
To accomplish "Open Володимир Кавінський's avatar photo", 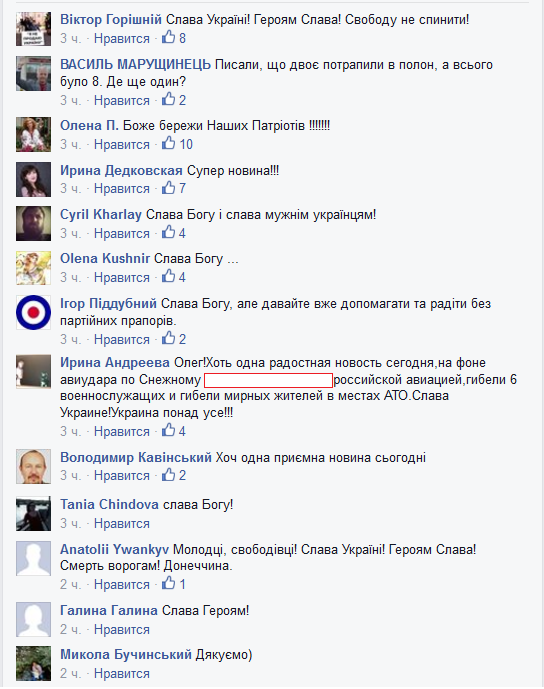I will click(33, 466).
